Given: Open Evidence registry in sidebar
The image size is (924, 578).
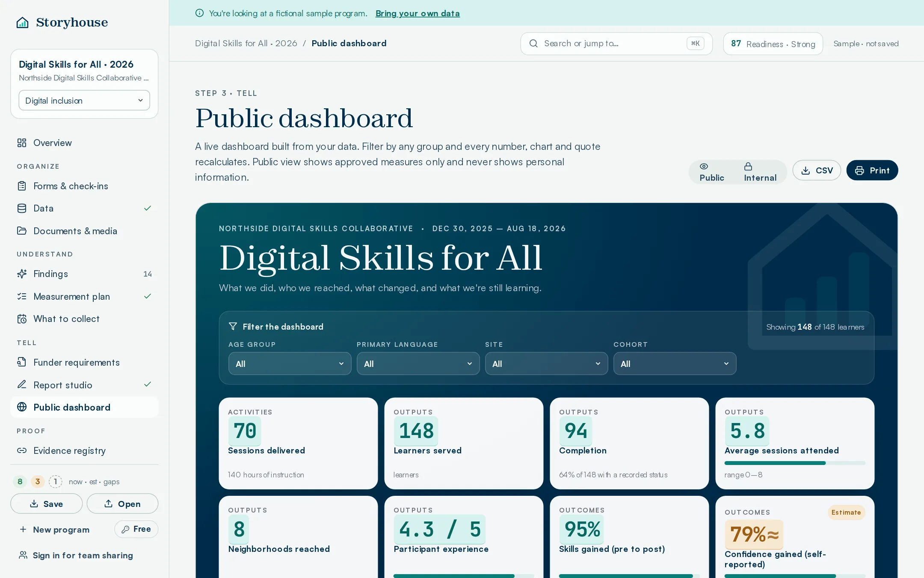Looking at the screenshot, I should [84, 450].
